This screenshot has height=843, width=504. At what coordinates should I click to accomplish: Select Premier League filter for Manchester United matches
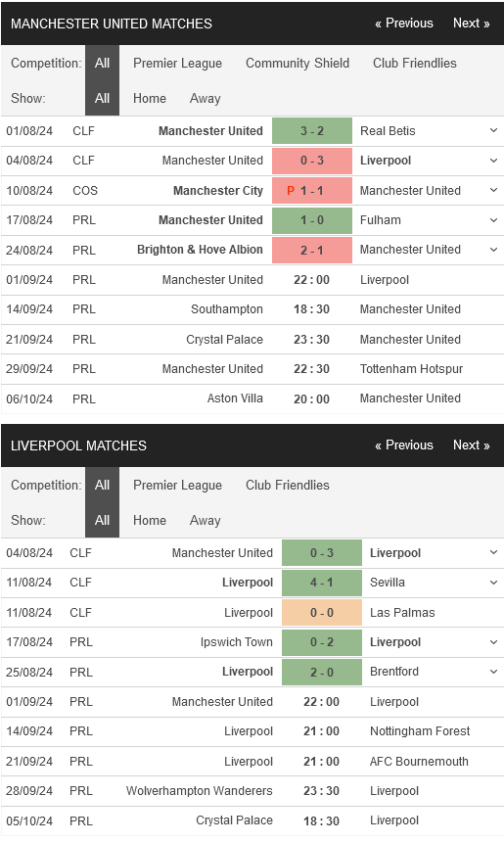[x=177, y=64]
